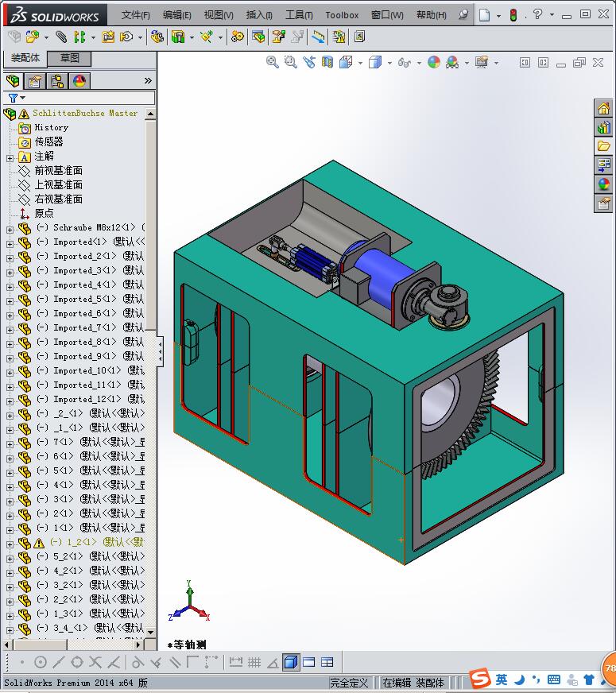Click the Edit Appearance color ball icon

tap(434, 62)
